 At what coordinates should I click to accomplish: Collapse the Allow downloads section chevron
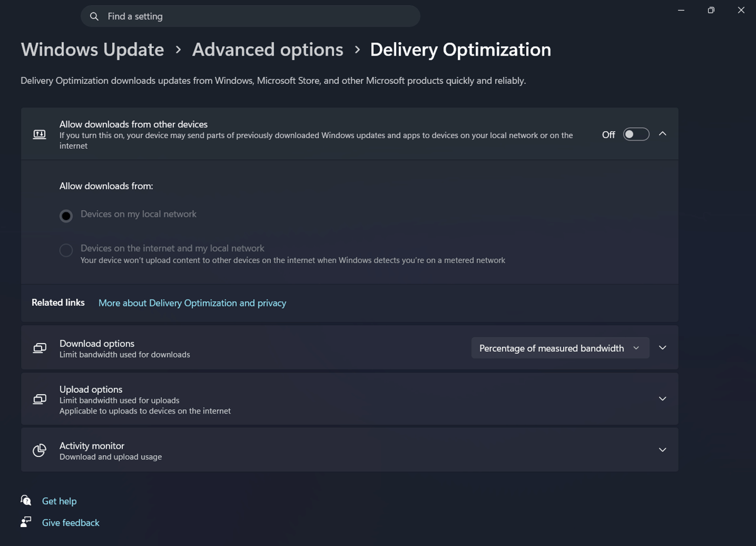point(662,134)
